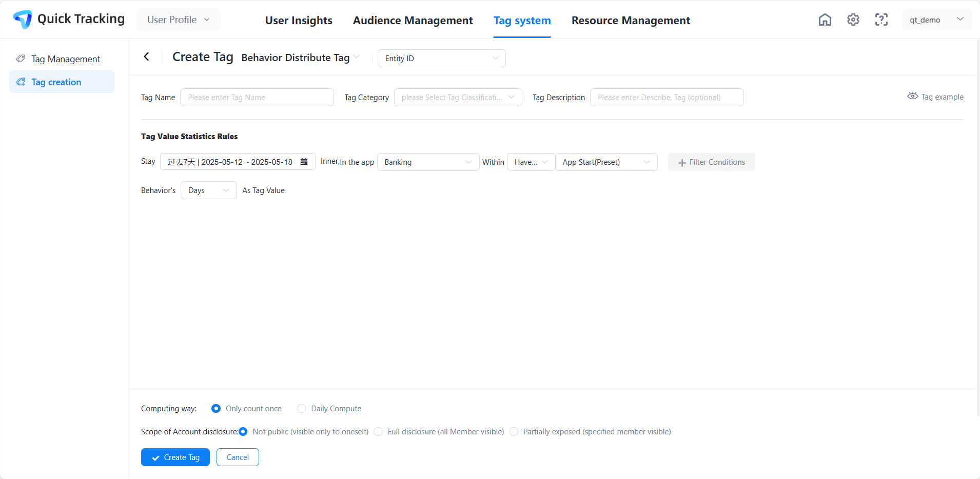This screenshot has height=479, width=980.
Task: Open the Have... condition dropdown
Action: [x=531, y=162]
